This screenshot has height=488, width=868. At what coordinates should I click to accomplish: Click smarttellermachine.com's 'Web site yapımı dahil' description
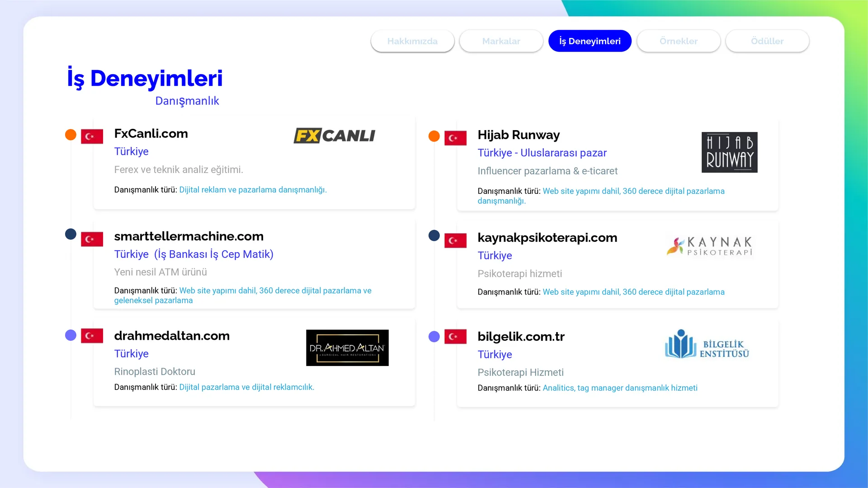(x=243, y=296)
